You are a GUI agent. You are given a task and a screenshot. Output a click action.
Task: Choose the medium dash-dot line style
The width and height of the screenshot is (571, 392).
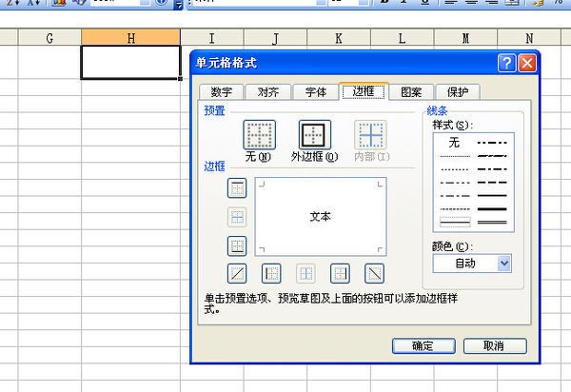tap(492, 169)
